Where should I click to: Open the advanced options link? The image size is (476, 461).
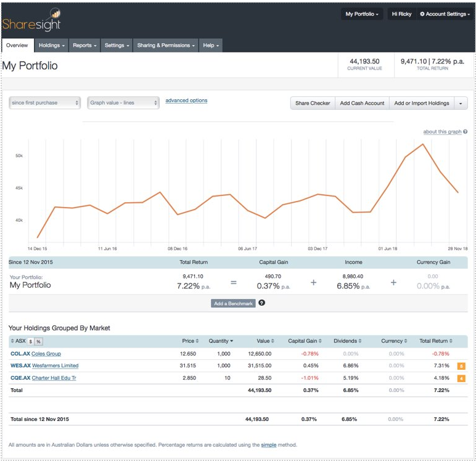click(x=186, y=100)
